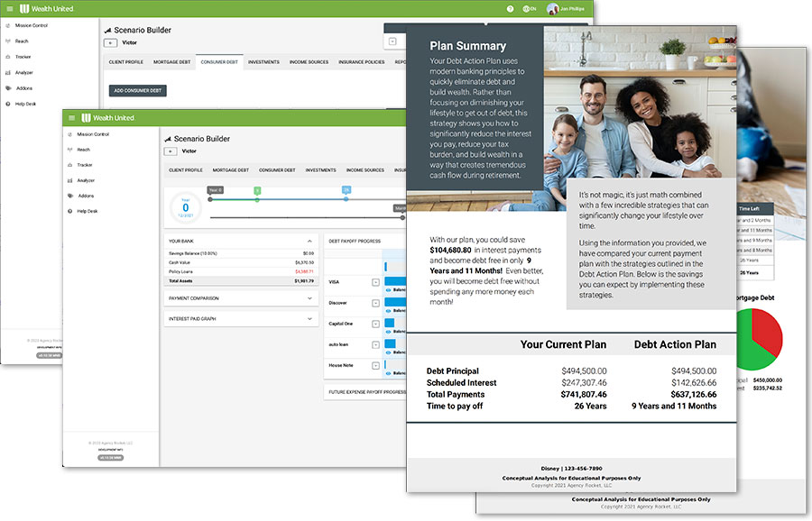Click the Total Assets row in Your Bank
The image size is (812, 521).
click(241, 281)
